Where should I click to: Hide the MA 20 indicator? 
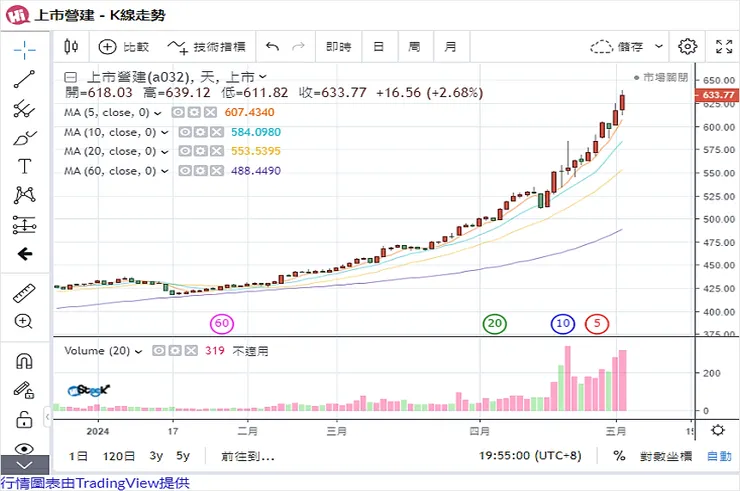(x=185, y=151)
